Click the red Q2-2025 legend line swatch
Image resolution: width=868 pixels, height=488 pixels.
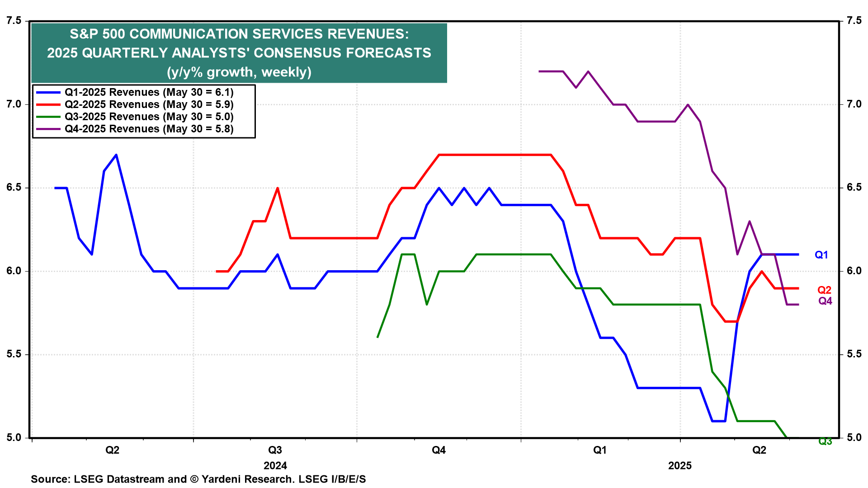coord(48,104)
